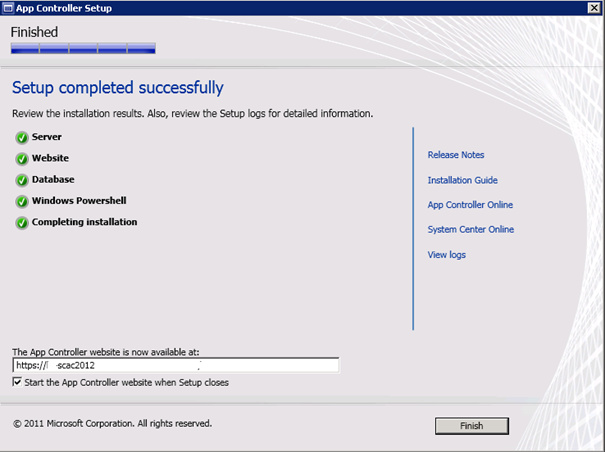Click green check beside Completing installation
605x452 pixels.
pyautogui.click(x=22, y=223)
